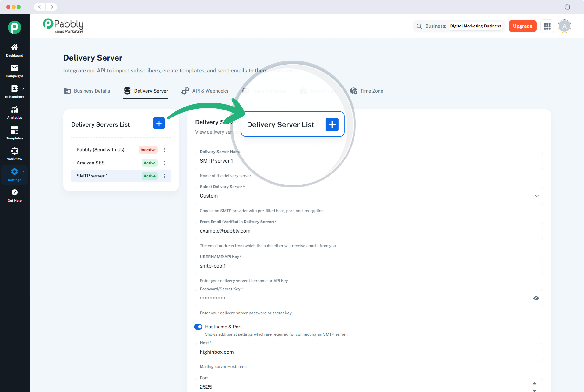Go back with the browser back arrow
This screenshot has height=392, width=584.
coord(40,7)
